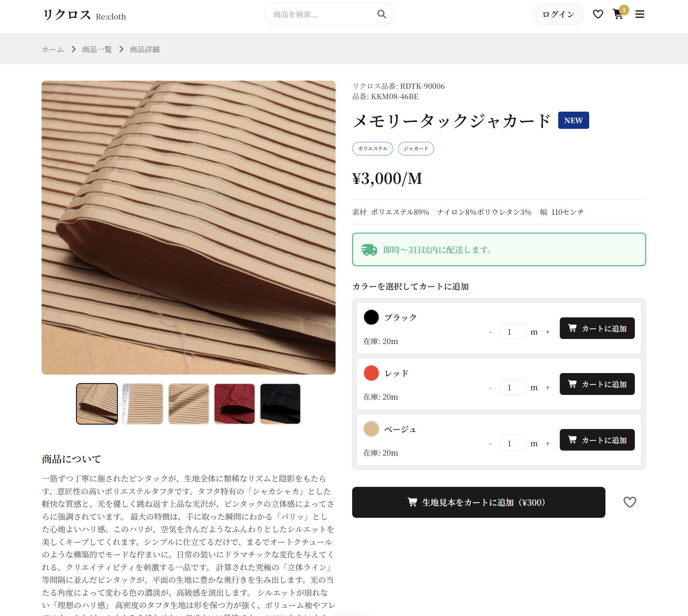Click ホーム breadcrumb link
The height and width of the screenshot is (616, 688).
53,49
